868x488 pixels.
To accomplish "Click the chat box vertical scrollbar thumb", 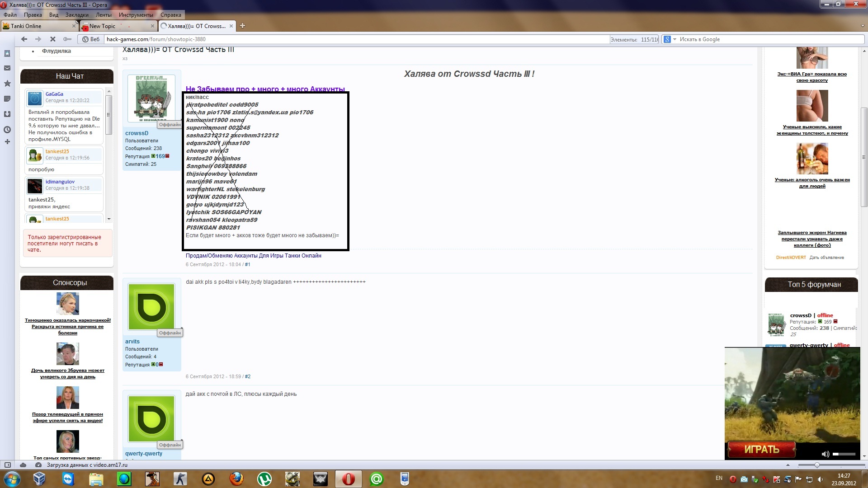I will pyautogui.click(x=109, y=115).
